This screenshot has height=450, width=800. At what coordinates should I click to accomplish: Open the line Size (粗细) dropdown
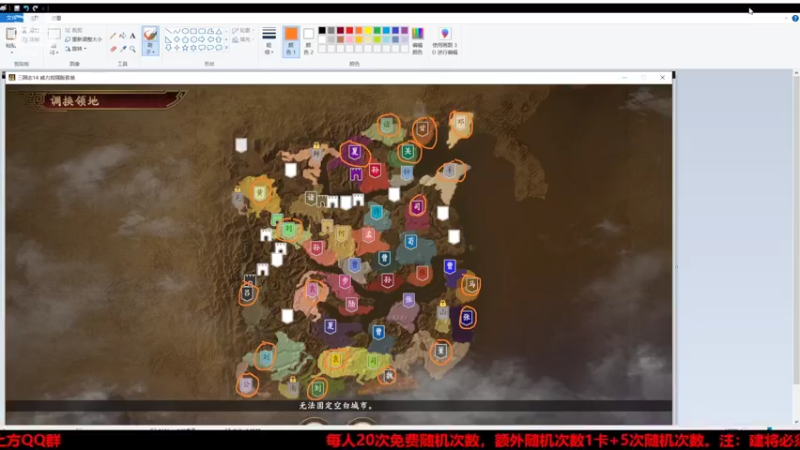pos(269,40)
